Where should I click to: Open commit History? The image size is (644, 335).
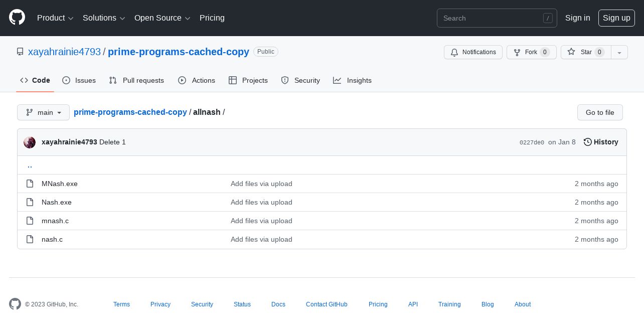601,142
